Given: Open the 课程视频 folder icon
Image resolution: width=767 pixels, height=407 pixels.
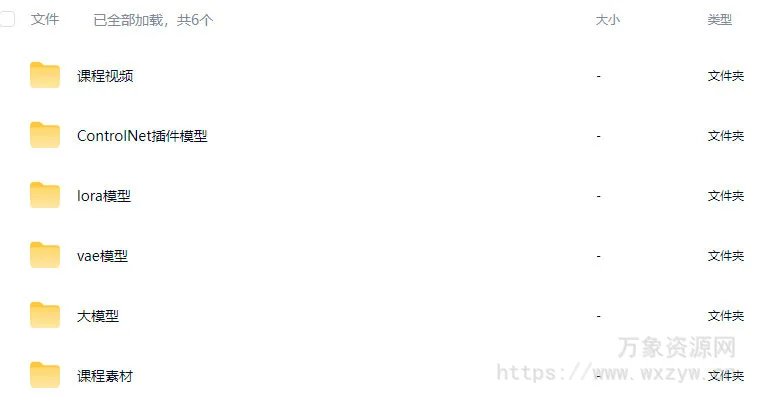Looking at the screenshot, I should [x=45, y=75].
